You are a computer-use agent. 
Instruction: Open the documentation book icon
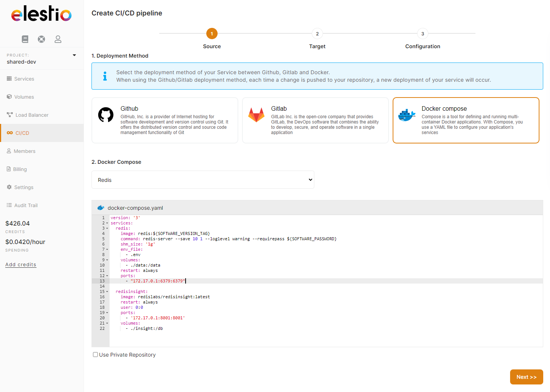pos(25,39)
